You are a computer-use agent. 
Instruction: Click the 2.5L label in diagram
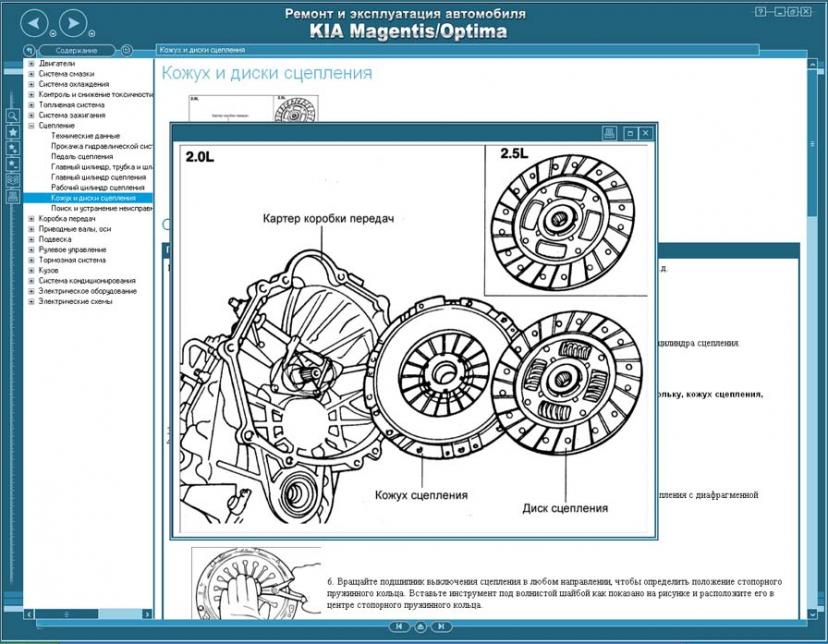pos(514,154)
